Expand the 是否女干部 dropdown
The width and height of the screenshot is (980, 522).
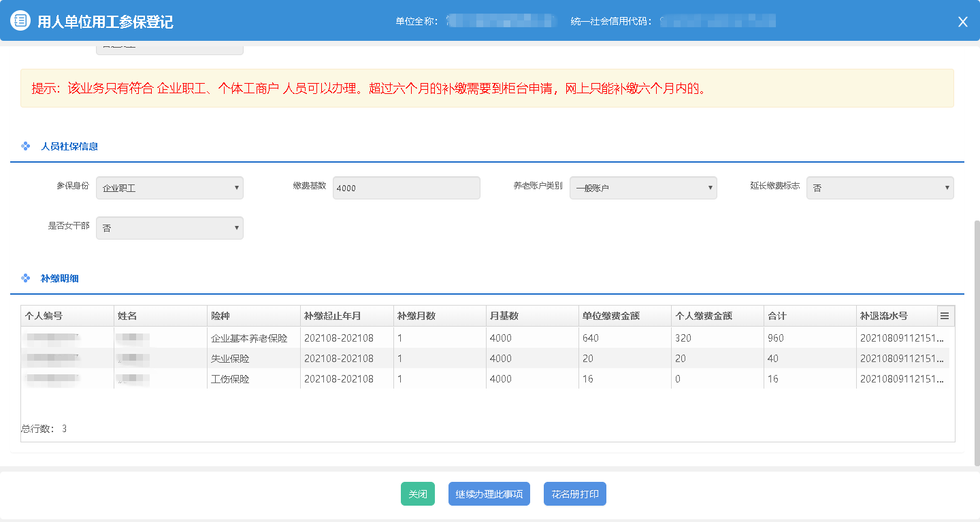(x=169, y=228)
